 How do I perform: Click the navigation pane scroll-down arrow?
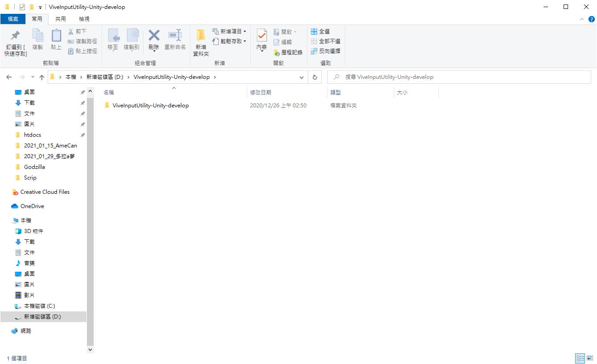tap(90, 350)
